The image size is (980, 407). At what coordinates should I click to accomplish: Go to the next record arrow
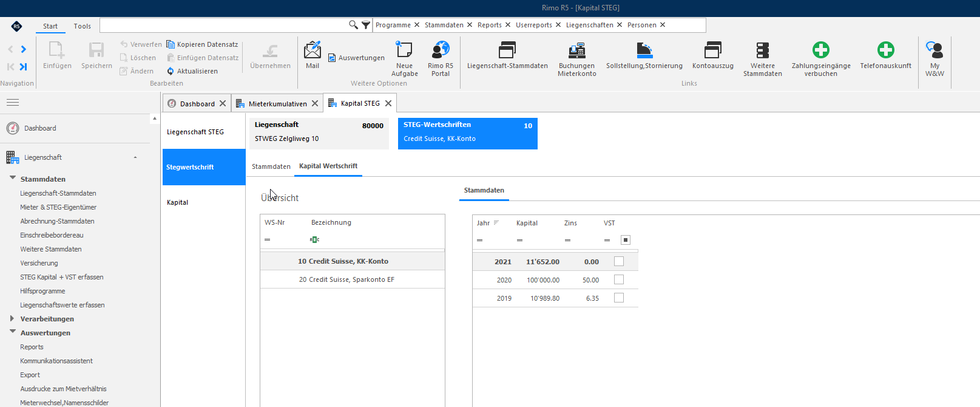24,49
